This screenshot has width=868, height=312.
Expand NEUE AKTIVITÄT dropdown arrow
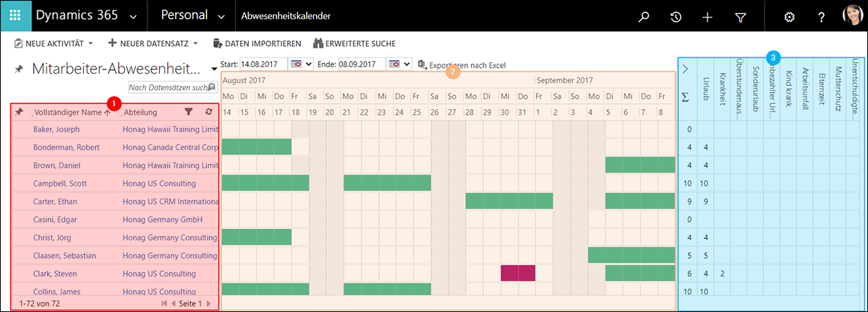90,44
